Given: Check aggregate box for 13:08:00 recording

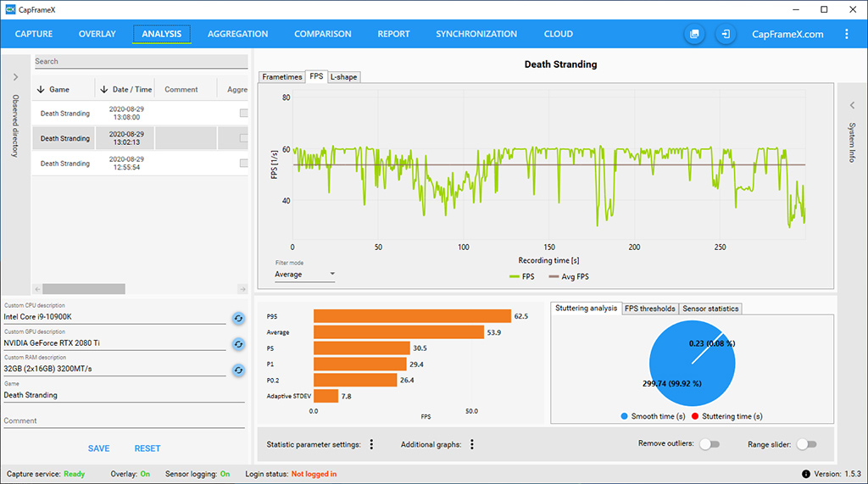Looking at the screenshot, I should coord(244,113).
